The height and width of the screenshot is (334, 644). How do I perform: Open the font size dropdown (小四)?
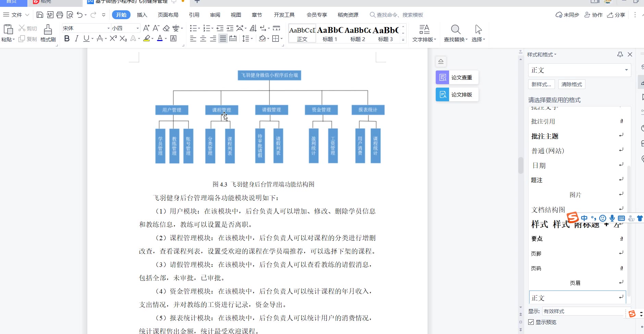coord(138,28)
